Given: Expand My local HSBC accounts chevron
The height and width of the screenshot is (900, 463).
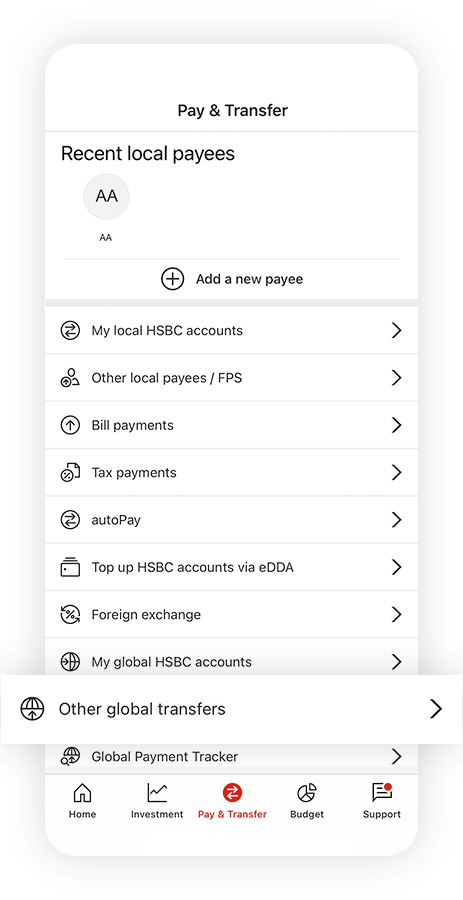Looking at the screenshot, I should coord(396,331).
